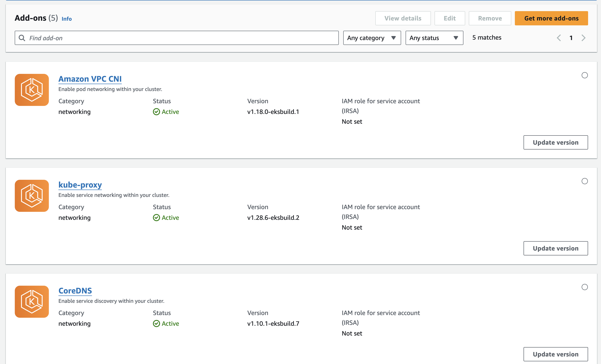Update version of Amazon VPC CNI
Viewport: 601px width, 364px height.
(556, 142)
